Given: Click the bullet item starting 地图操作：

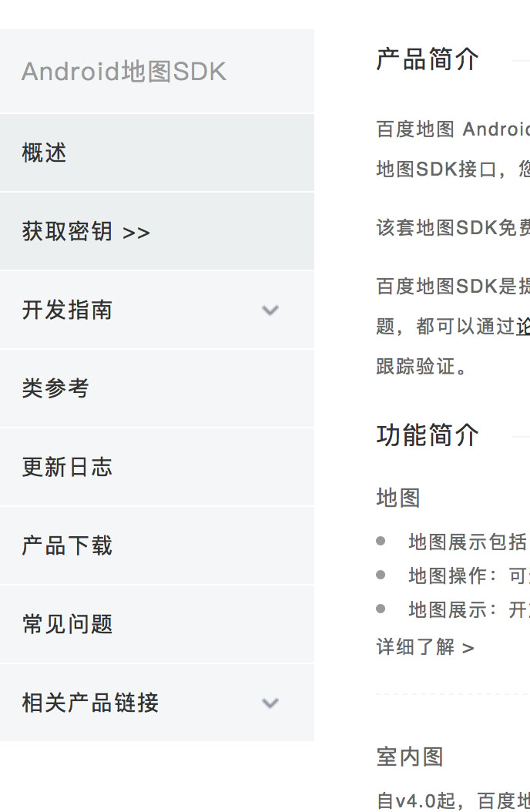Looking at the screenshot, I should (468, 575).
